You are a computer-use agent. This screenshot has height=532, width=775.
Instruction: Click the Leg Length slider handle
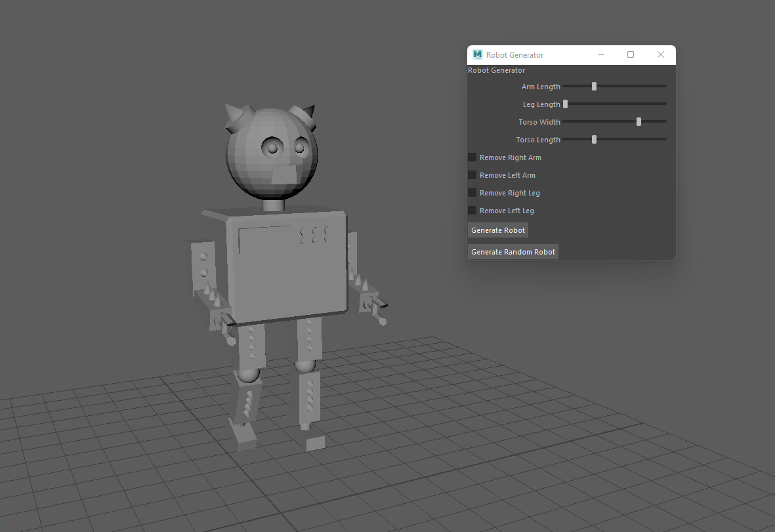[x=566, y=104]
